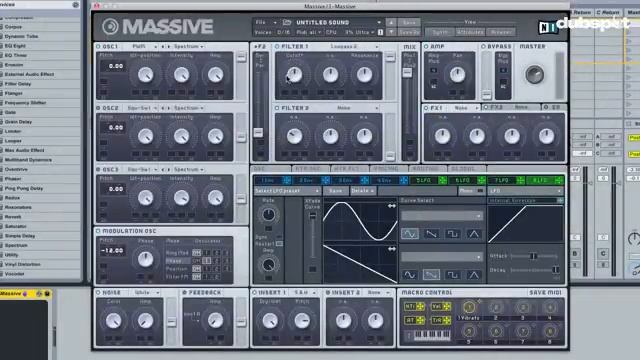This screenshot has width=640, height=360.
Task: Grab the 4 Env modulation cross handle
Action: (x=403, y=180)
